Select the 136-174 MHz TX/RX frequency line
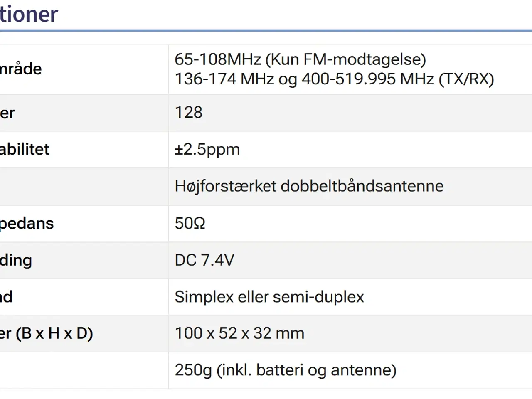Image resolution: width=532 pixels, height=399 pixels. (x=334, y=79)
